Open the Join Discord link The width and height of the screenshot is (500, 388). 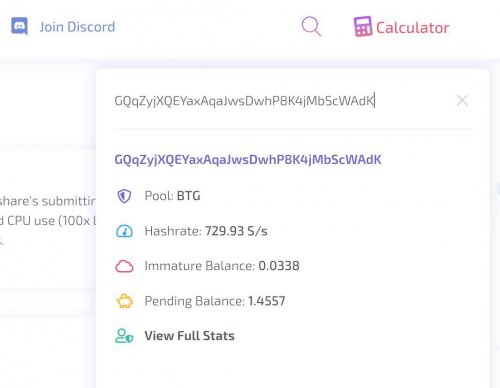77,27
